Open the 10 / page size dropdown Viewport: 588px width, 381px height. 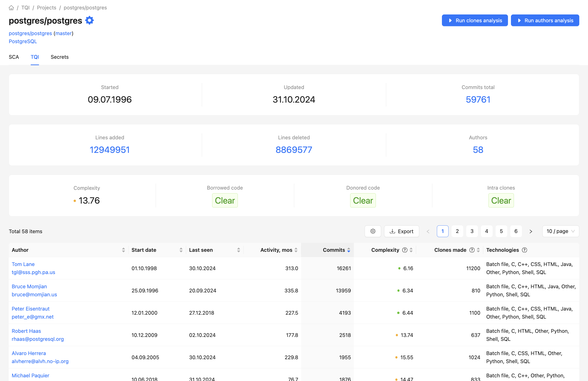[x=560, y=231]
